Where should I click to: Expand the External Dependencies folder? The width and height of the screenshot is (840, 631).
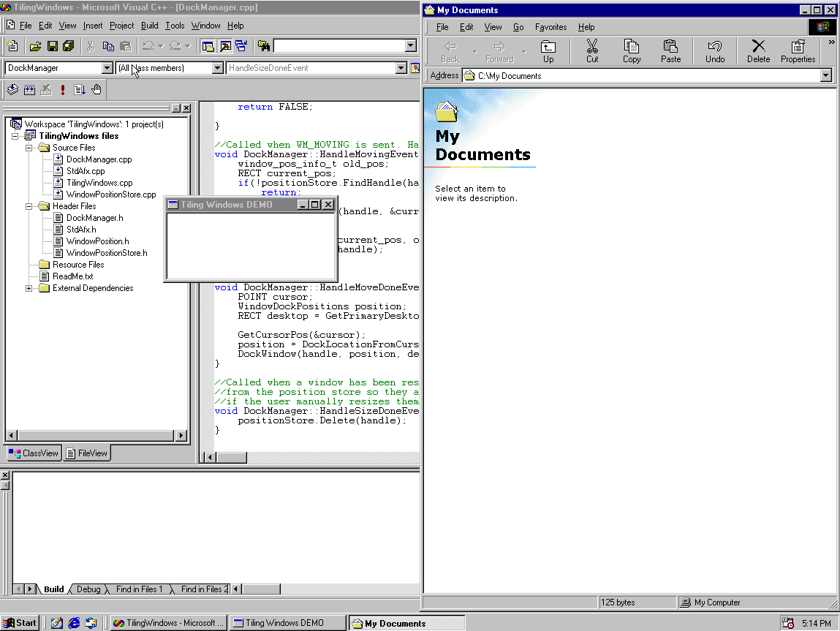[x=29, y=288]
